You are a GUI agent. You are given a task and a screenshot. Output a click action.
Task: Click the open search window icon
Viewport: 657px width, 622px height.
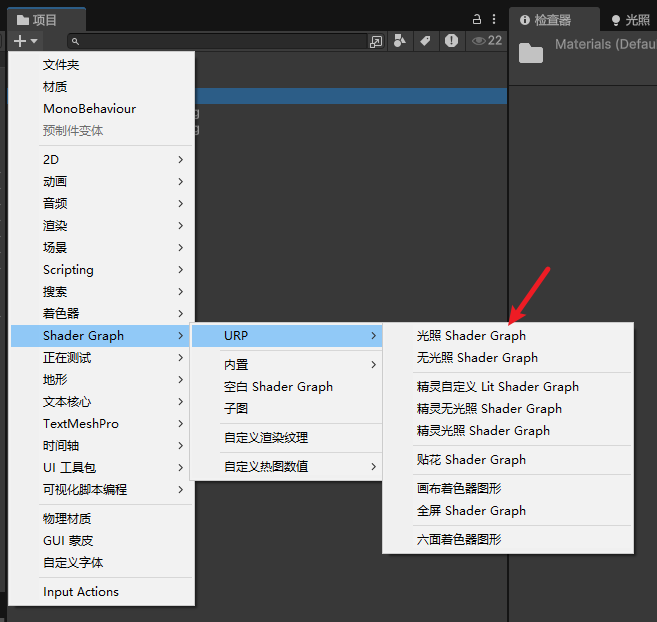pos(376,41)
